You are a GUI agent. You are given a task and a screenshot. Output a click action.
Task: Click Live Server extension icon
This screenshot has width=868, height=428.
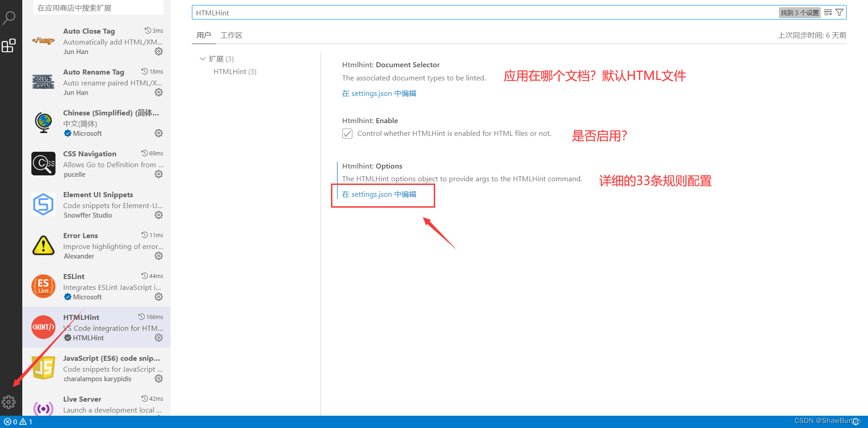tap(43, 408)
